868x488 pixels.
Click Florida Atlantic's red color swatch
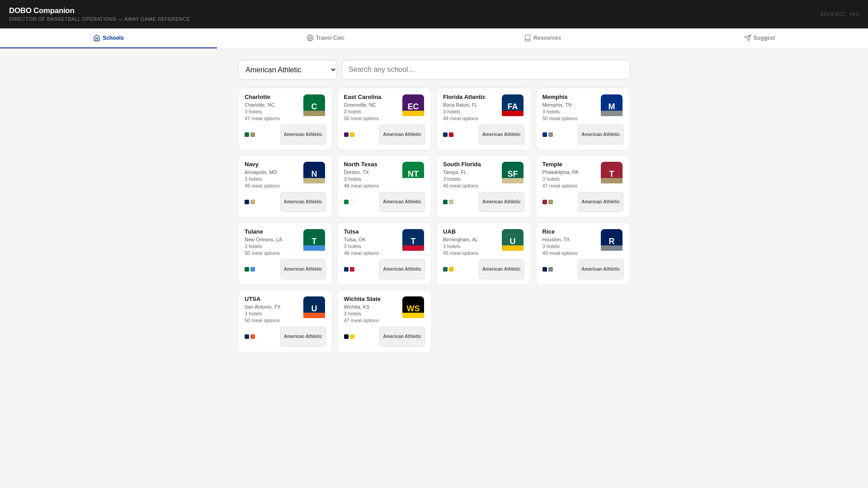pos(451,135)
